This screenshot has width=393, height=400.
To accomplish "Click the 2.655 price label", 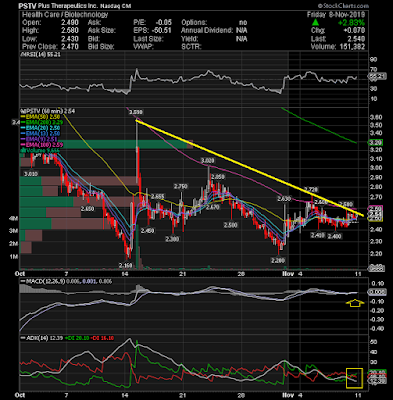I will 157,197.
